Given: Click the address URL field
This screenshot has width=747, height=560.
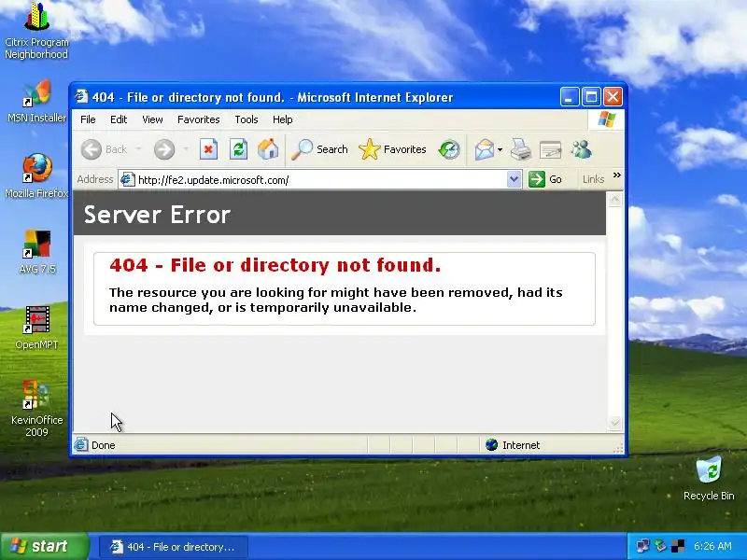Looking at the screenshot, I should 320,179.
